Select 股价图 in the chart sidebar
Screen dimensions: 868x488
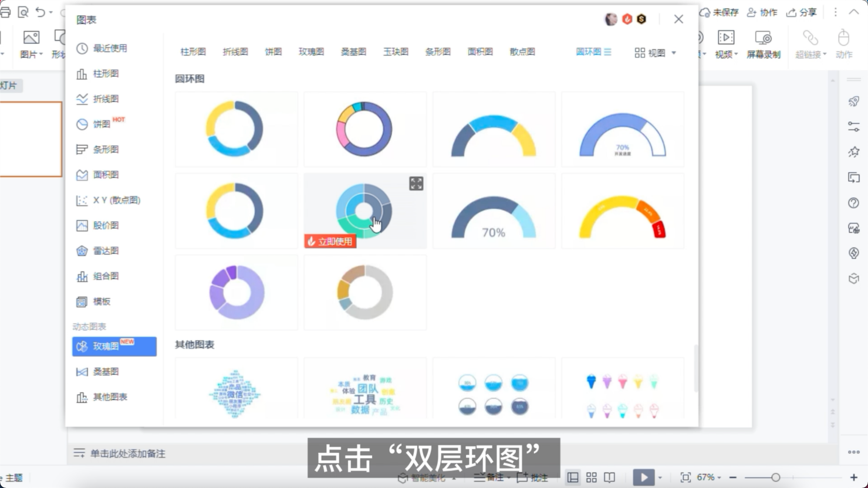(97, 225)
